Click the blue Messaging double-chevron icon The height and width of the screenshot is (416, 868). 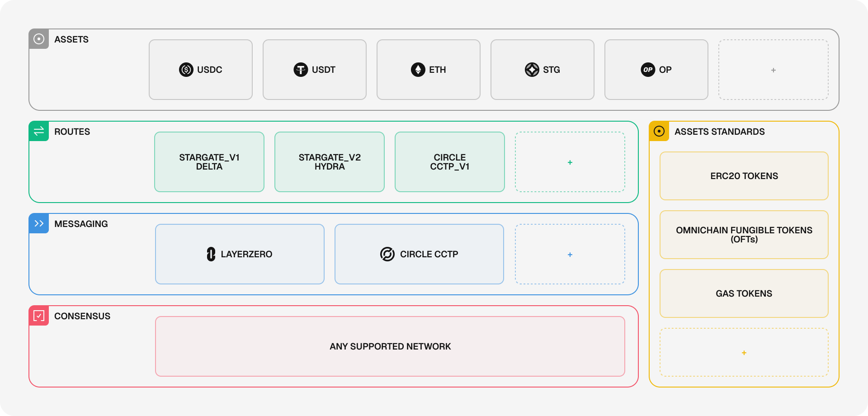[39, 223]
